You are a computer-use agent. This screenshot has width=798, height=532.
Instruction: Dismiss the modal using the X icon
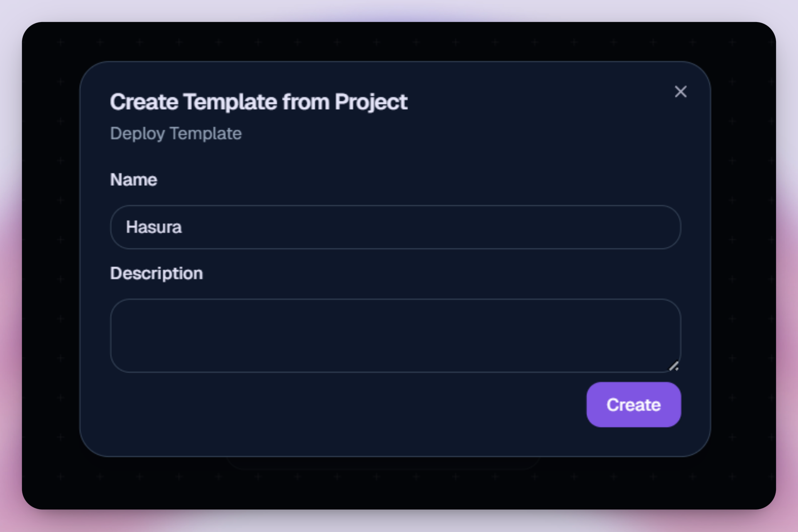(680, 91)
